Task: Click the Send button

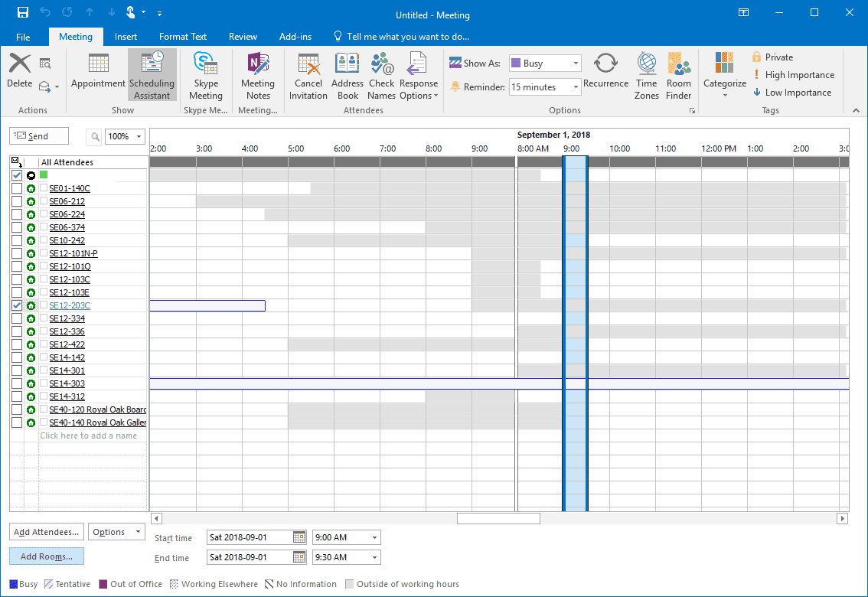Action: click(x=39, y=136)
